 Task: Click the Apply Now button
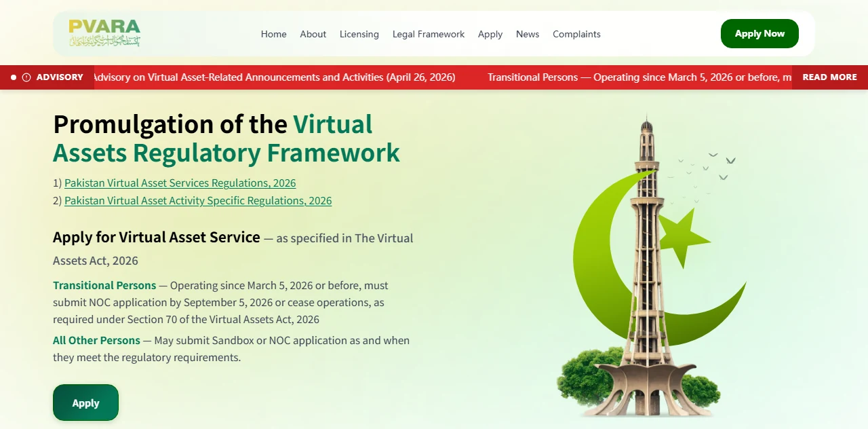click(759, 33)
